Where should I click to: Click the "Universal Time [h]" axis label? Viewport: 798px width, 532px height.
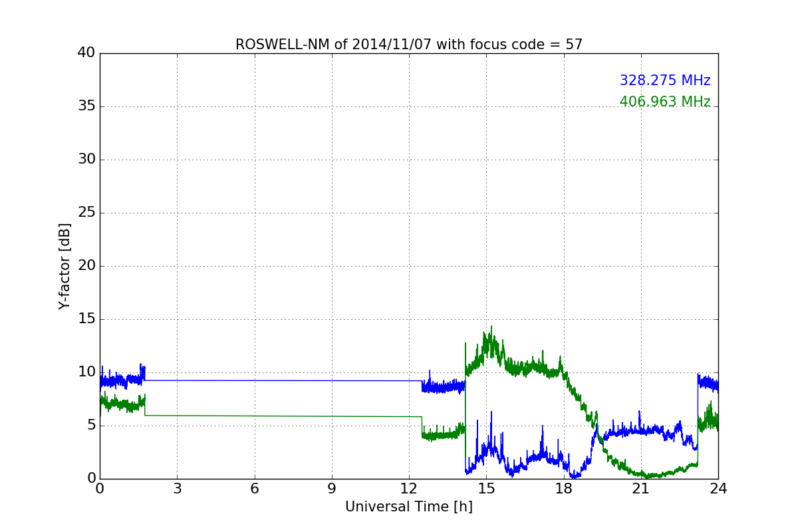click(x=408, y=507)
